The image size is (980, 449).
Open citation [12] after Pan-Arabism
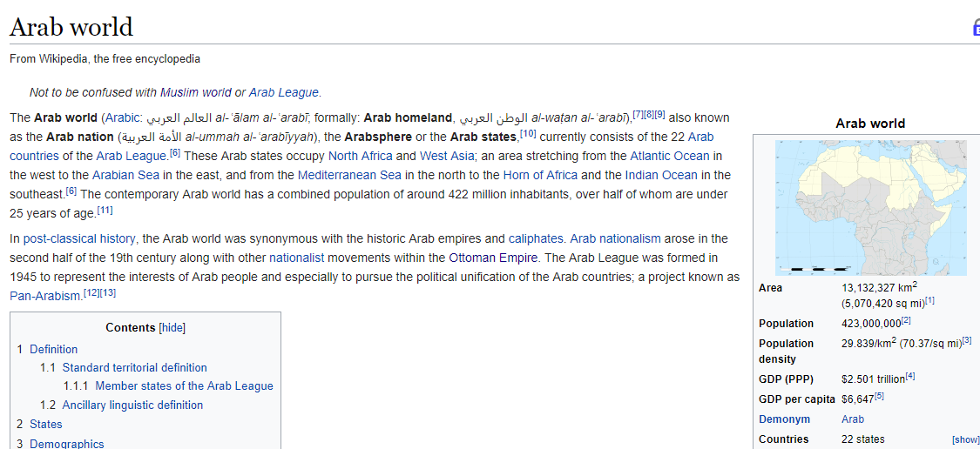[91, 293]
